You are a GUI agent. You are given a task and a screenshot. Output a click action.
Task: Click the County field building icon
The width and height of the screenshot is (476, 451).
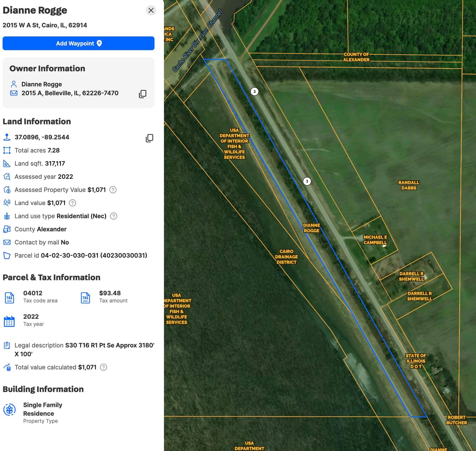(x=7, y=229)
